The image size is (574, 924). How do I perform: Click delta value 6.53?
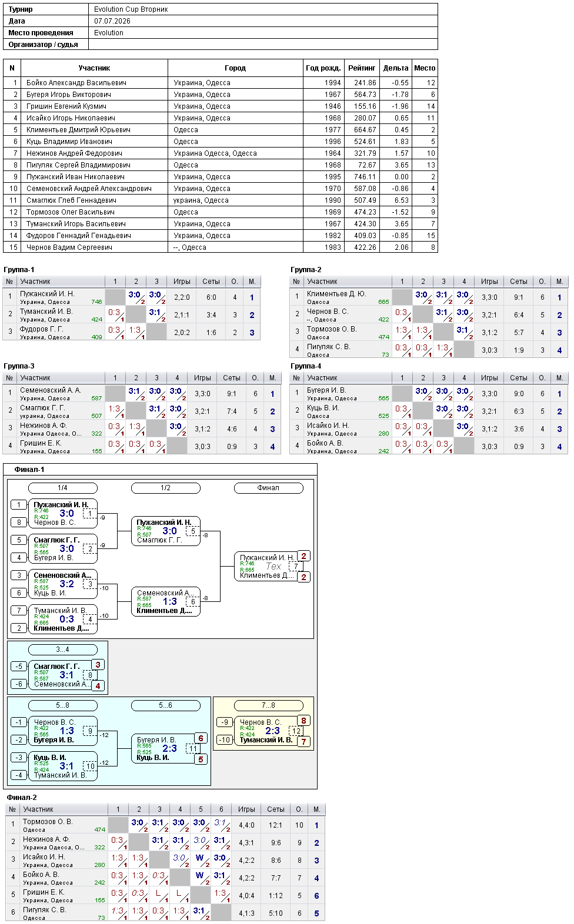click(x=402, y=200)
